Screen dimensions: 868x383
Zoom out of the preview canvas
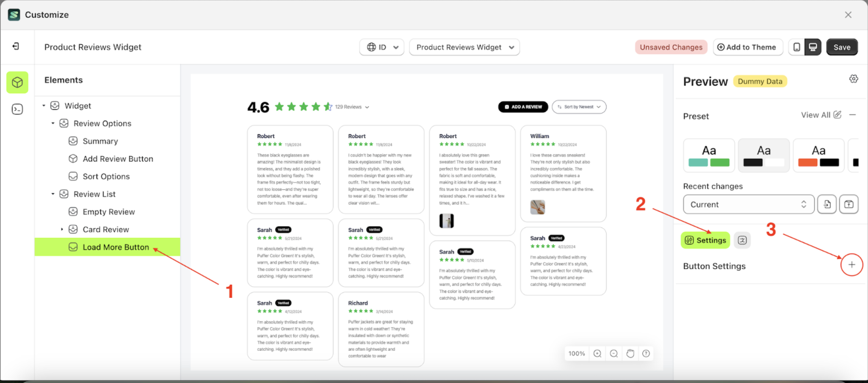(x=614, y=353)
